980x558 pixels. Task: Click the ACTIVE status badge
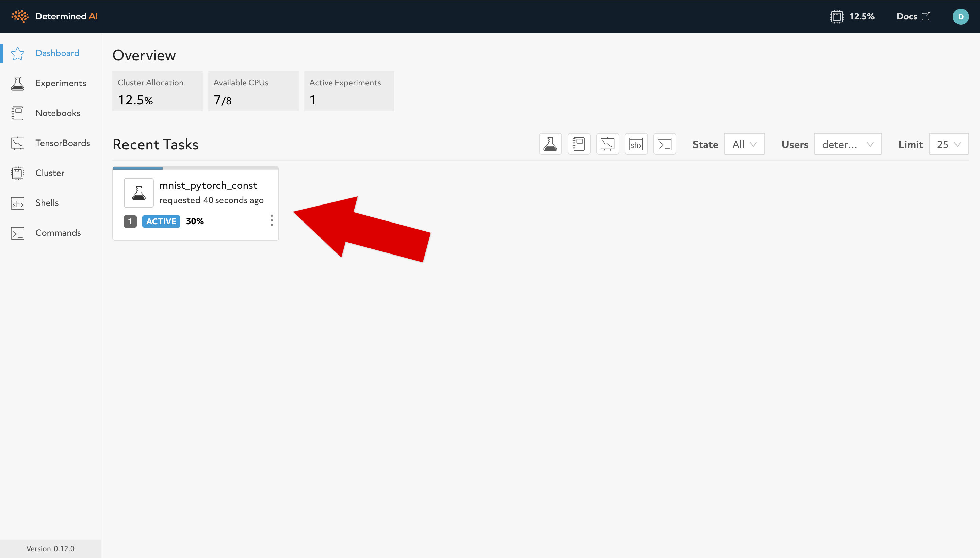pyautogui.click(x=161, y=221)
